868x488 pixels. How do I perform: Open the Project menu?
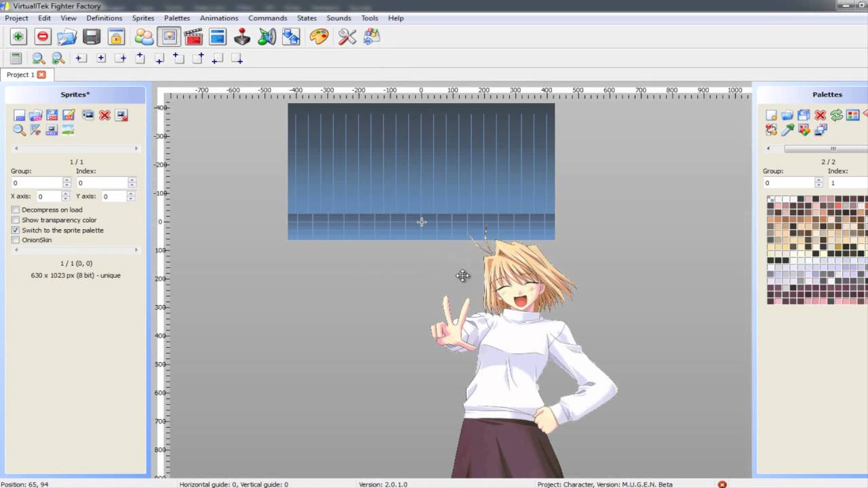pyautogui.click(x=17, y=18)
